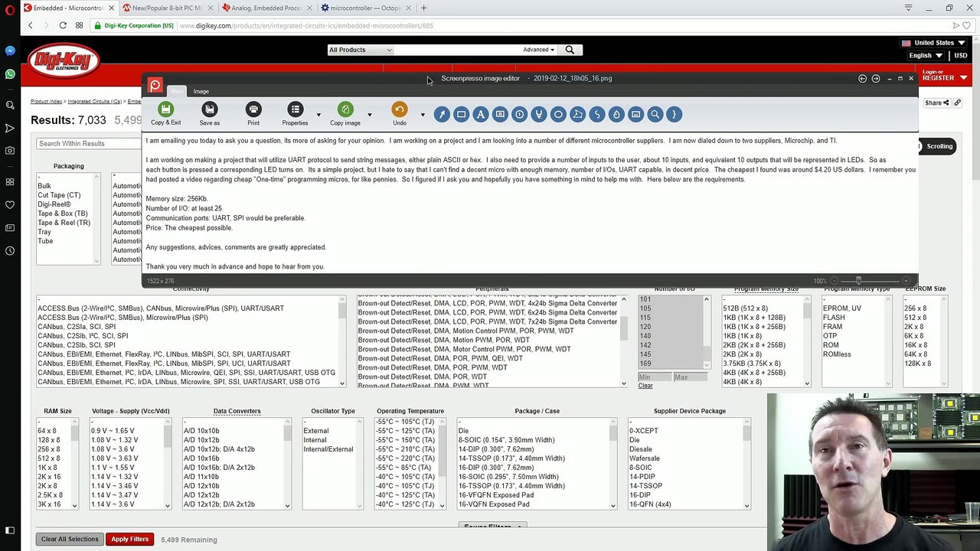
Task: Select 'FLASH' in Program Memory Type list
Action: [x=834, y=318]
